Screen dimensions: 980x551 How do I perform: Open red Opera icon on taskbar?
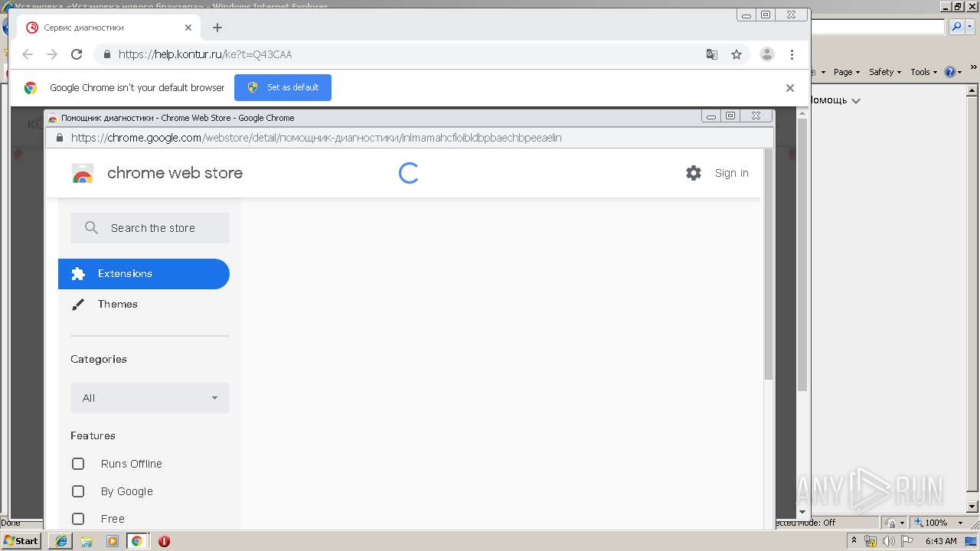[164, 541]
